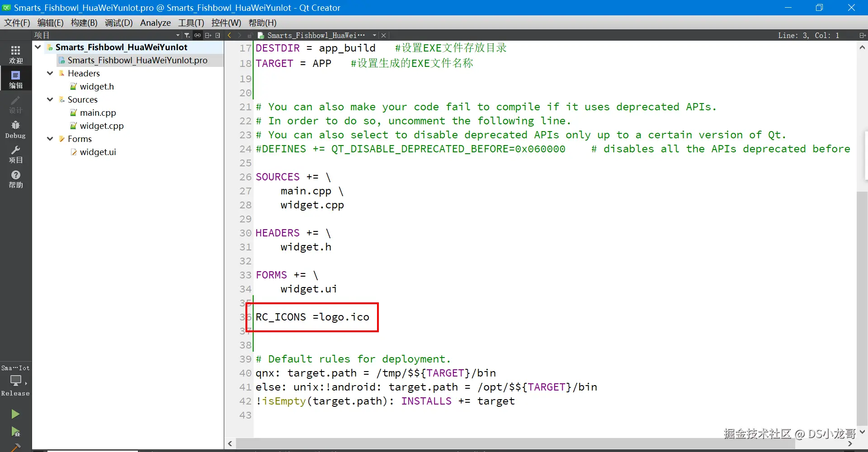Screen dimensions: 868x452
Task: Select widget.h in the project tree
Action: tap(97, 86)
